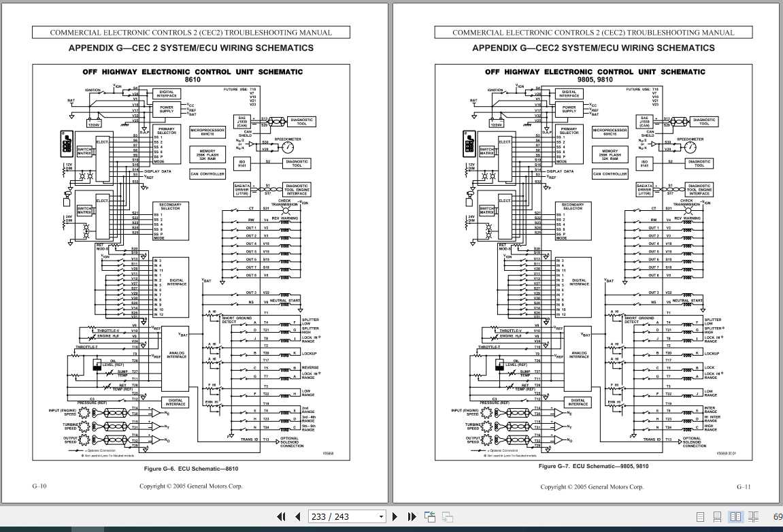Go to the next page
Screen dimensions: 783x532
(395, 516)
